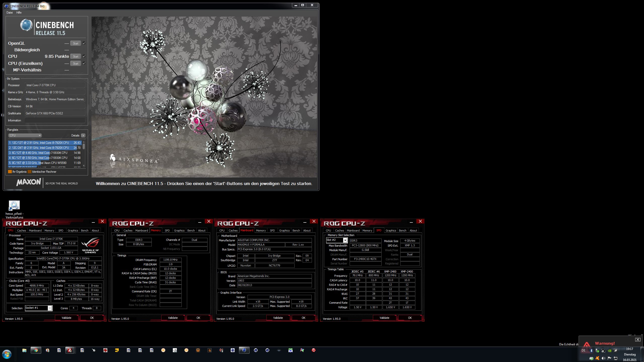Open hexus_pifast desktop shortcut icon
Screen dimensions: 644x362
click(14, 206)
